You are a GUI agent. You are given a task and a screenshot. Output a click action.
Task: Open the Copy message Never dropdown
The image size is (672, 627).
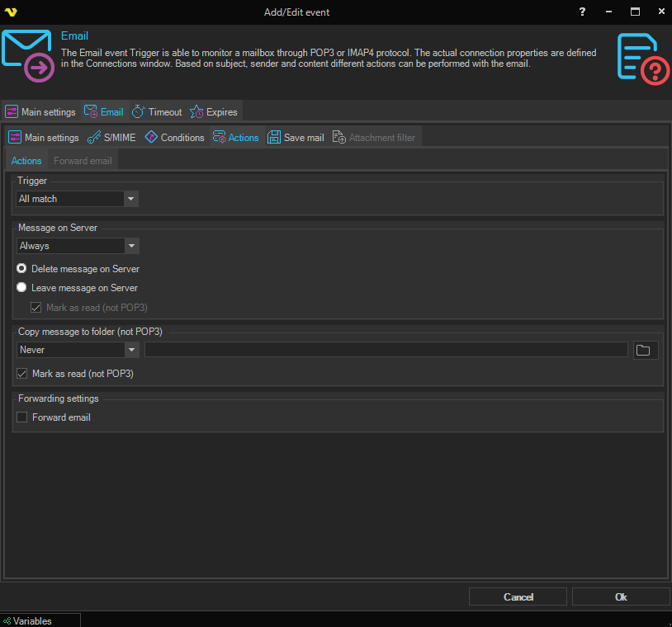[130, 350]
